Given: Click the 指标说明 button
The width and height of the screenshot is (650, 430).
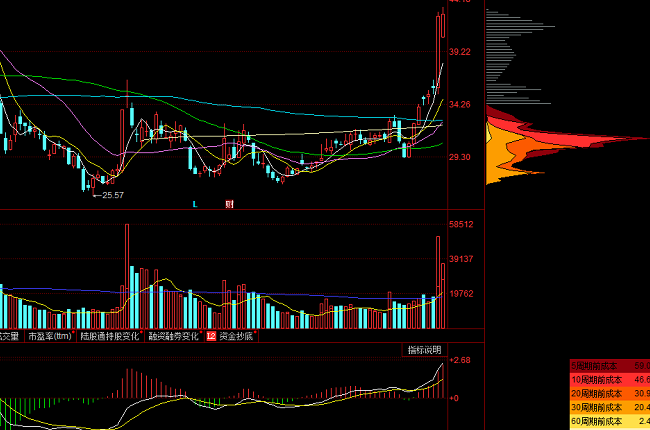Looking at the screenshot, I should (424, 350).
